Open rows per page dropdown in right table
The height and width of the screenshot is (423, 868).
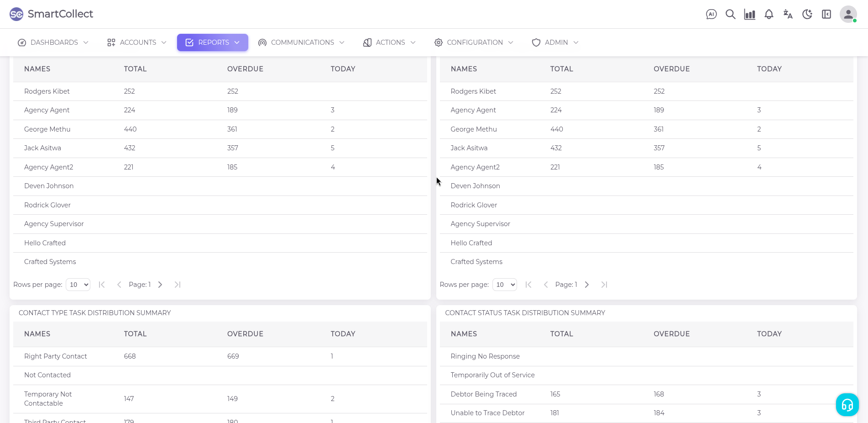click(x=504, y=285)
